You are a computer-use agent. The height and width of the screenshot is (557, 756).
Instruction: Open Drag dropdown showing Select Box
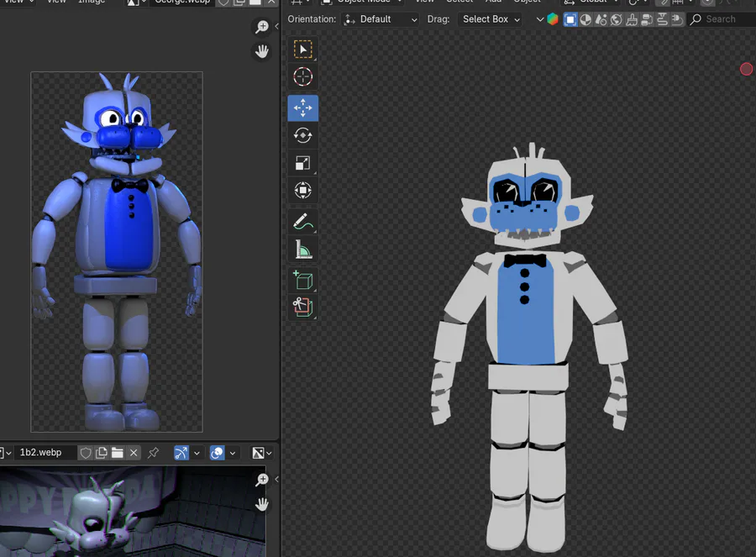click(x=490, y=20)
